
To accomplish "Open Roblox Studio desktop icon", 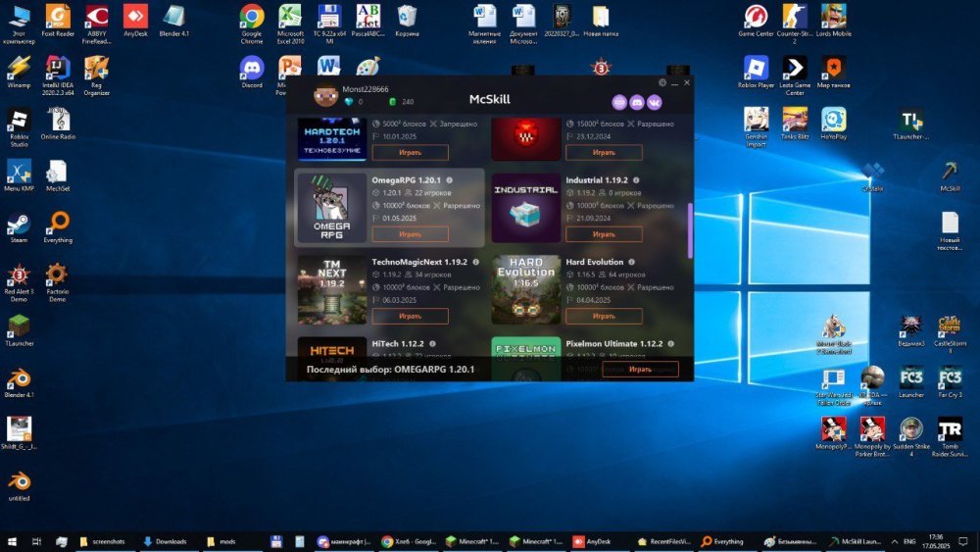I will 19,127.
